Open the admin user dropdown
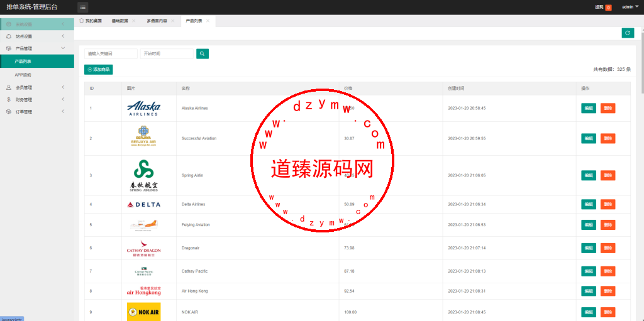The image size is (644, 321). point(630,7)
